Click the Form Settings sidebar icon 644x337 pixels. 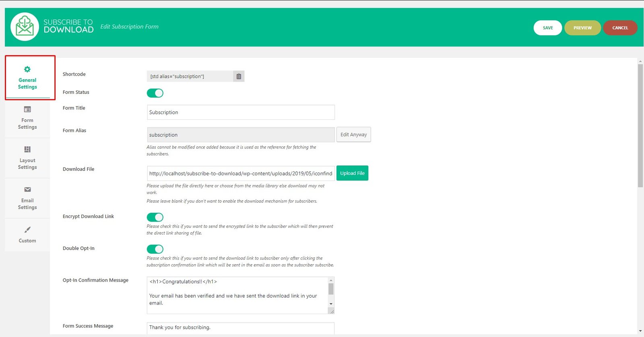point(27,109)
